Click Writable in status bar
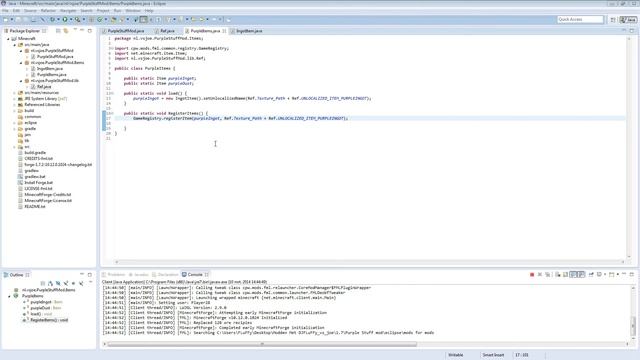 tap(456, 355)
